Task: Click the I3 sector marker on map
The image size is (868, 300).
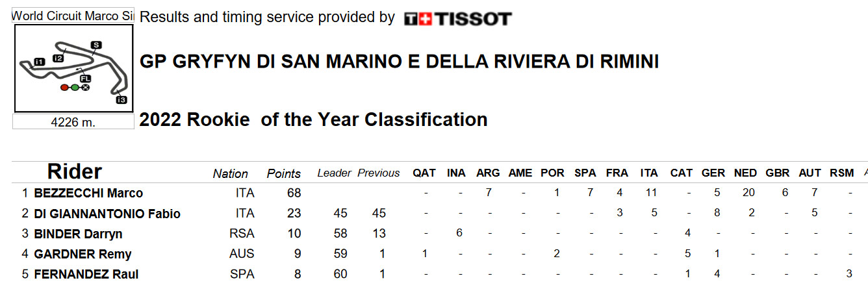Action: 121,99
